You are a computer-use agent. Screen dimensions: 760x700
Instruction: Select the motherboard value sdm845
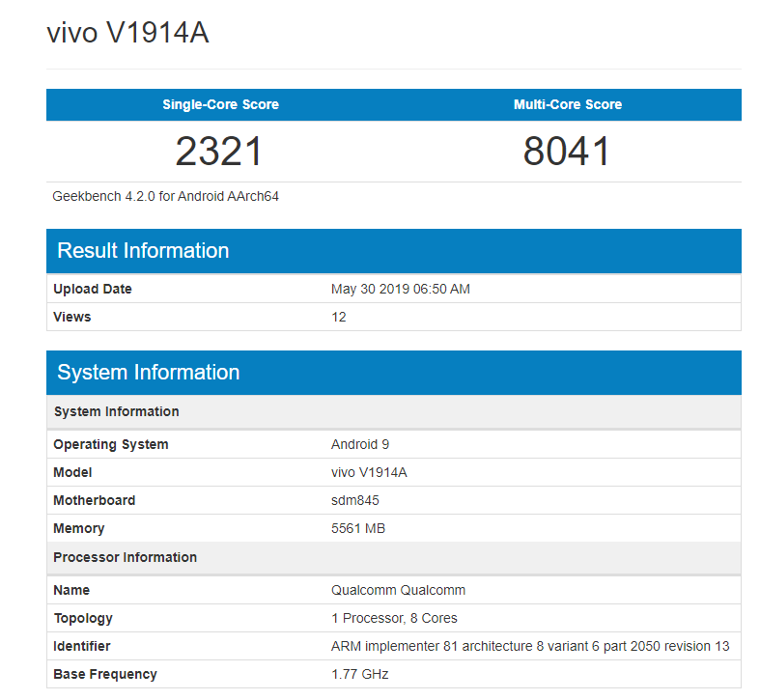[x=354, y=501]
